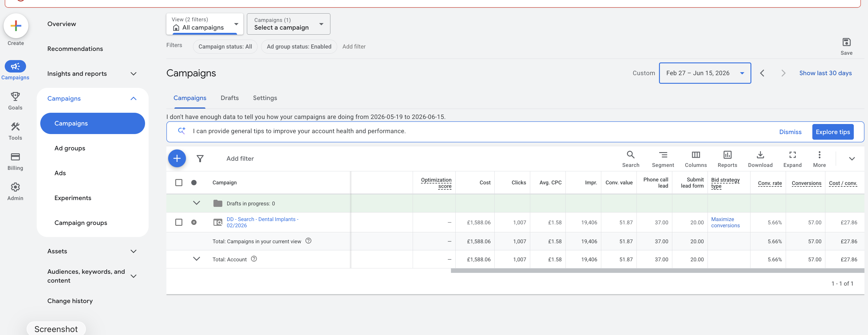This screenshot has width=868, height=335.
Task: Click the Drafts in progress folder icon
Action: click(x=218, y=203)
